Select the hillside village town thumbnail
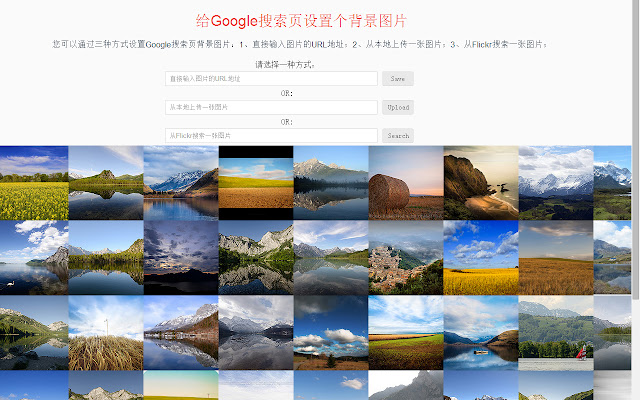The image size is (640, 400). point(406,258)
